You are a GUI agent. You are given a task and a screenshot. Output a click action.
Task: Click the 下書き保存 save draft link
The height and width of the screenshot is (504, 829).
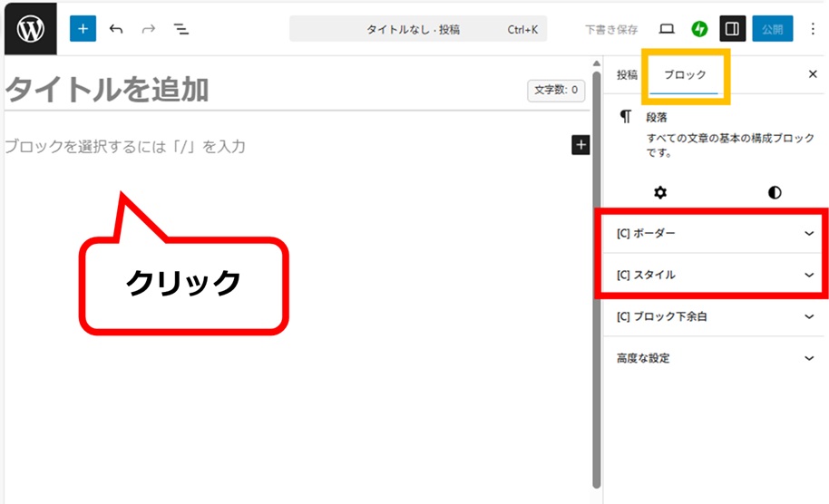[x=610, y=29]
